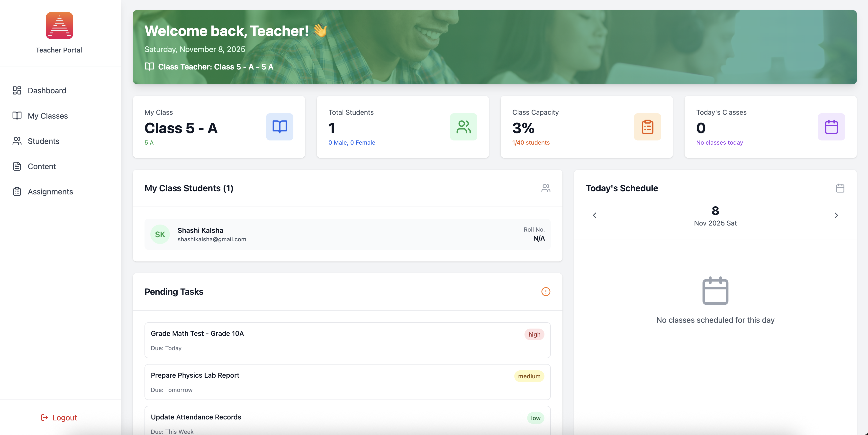Select My Classes in the sidebar
This screenshot has width=868, height=435.
(47, 115)
